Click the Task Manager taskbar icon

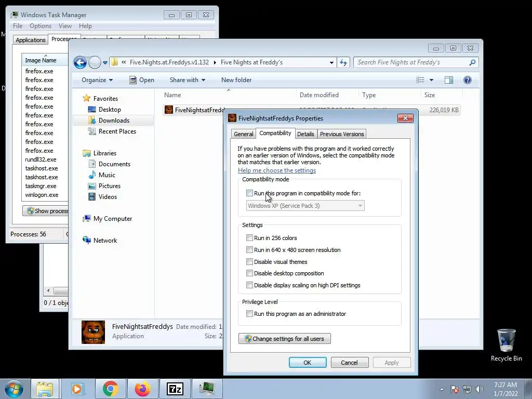click(207, 389)
